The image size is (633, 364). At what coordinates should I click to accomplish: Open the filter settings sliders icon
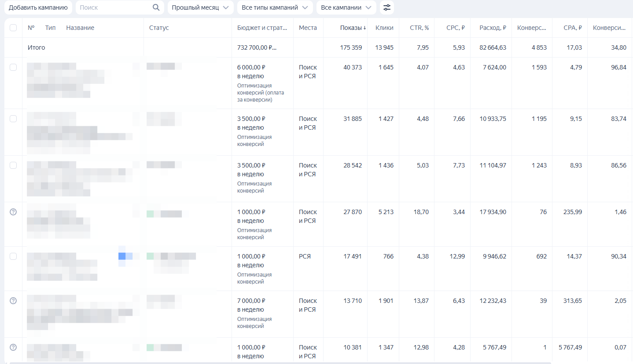pyautogui.click(x=387, y=7)
